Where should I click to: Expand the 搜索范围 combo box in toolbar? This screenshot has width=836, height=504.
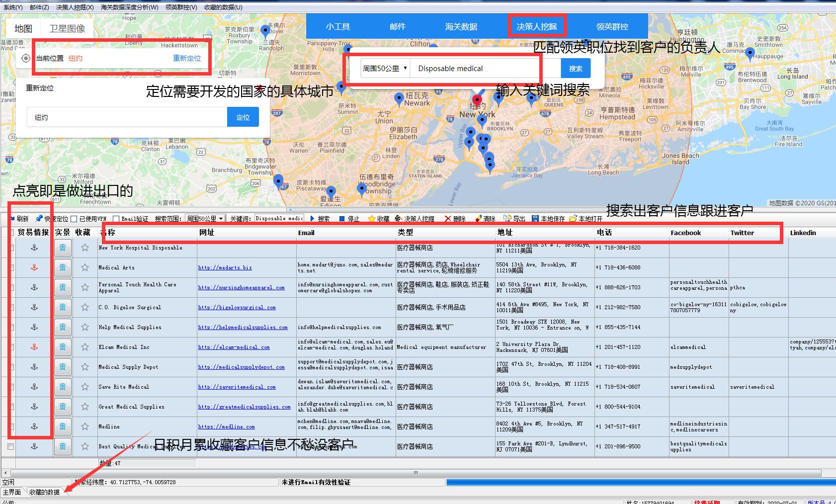(x=221, y=218)
